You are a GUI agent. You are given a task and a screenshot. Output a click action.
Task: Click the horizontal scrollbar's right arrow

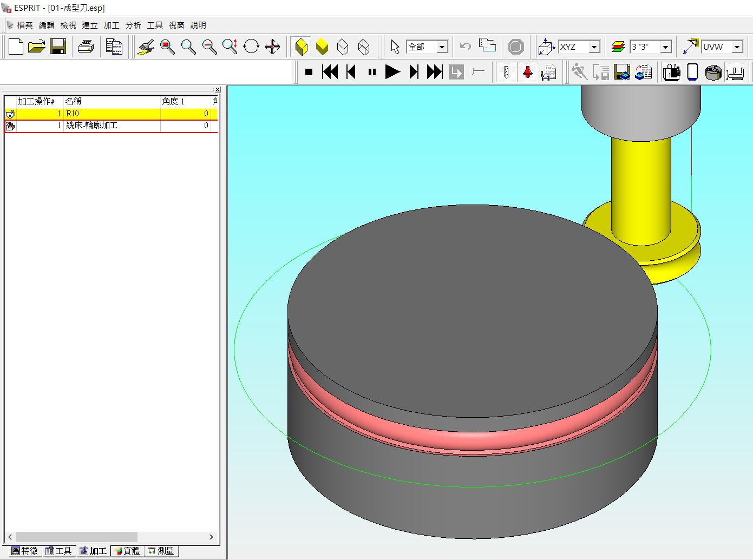pyautogui.click(x=211, y=537)
